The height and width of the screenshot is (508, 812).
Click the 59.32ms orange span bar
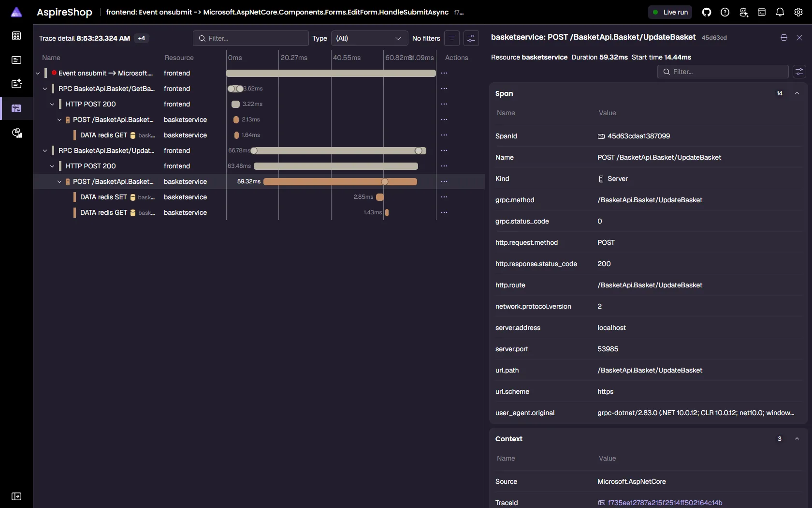340,181
